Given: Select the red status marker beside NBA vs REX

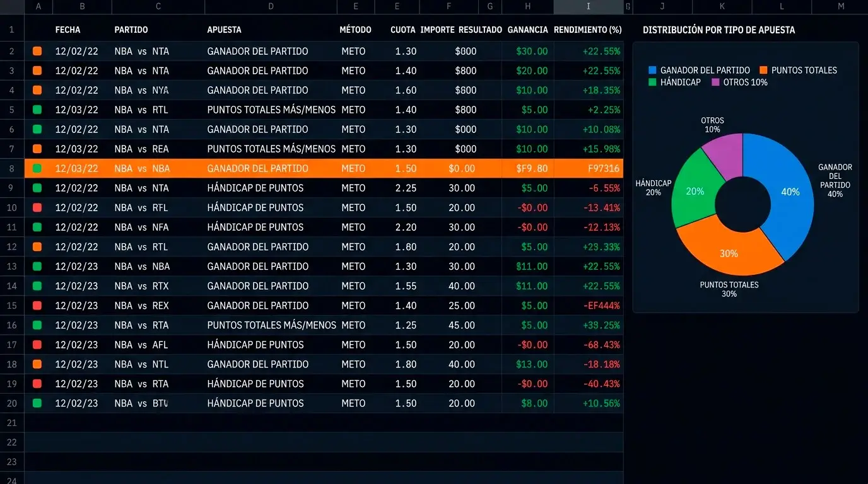Looking at the screenshot, I should (x=37, y=305).
